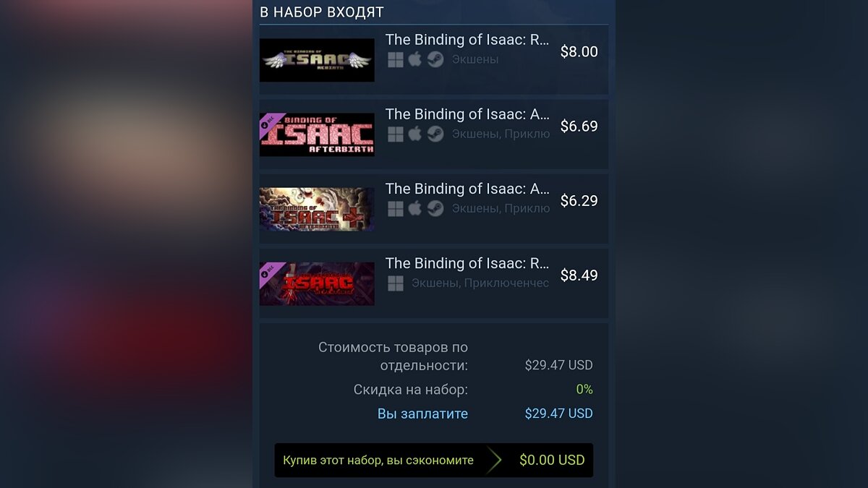Open the first Binding of Isaac title priced $8.00
868x488 pixels.
pos(467,40)
